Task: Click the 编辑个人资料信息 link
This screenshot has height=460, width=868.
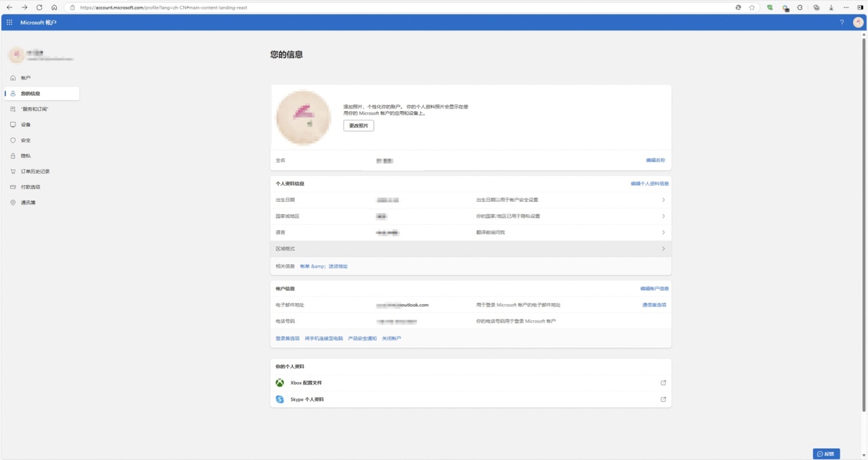Action: click(x=650, y=184)
